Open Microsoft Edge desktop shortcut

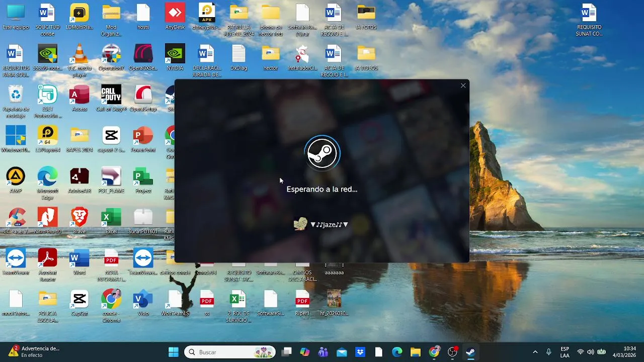(48, 184)
